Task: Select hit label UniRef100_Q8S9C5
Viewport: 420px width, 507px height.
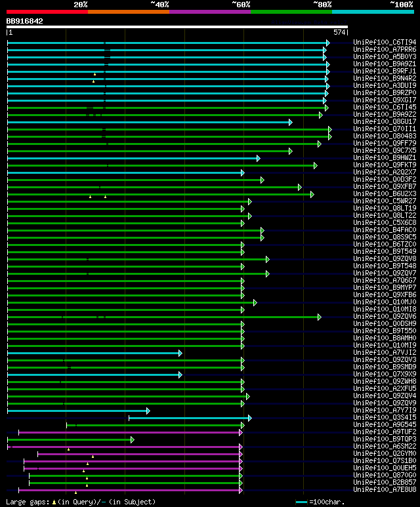Action: pyautogui.click(x=385, y=237)
